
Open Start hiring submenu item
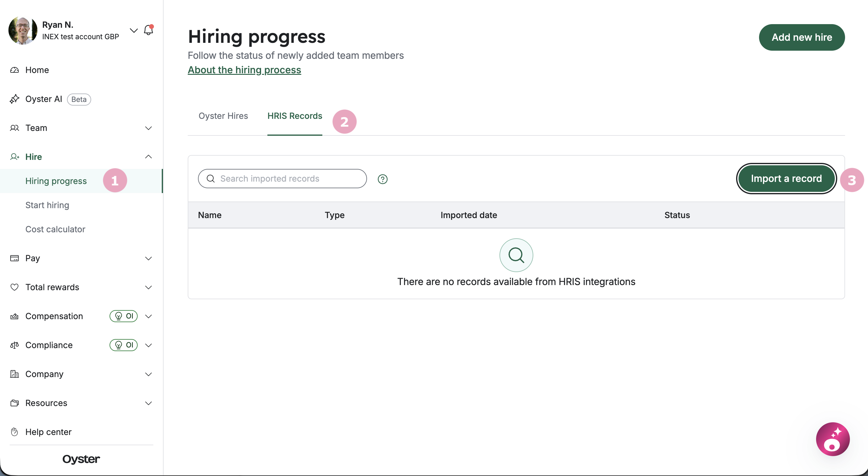[47, 205]
